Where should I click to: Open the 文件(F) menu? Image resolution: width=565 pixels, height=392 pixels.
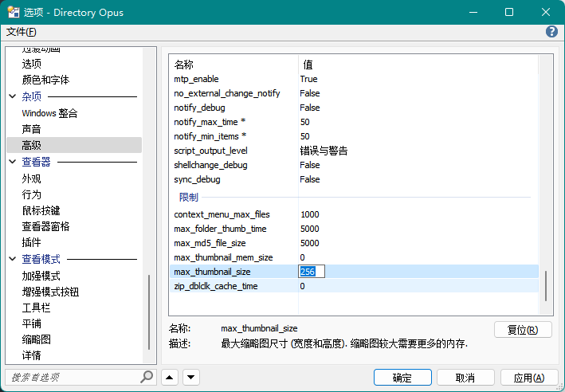22,32
